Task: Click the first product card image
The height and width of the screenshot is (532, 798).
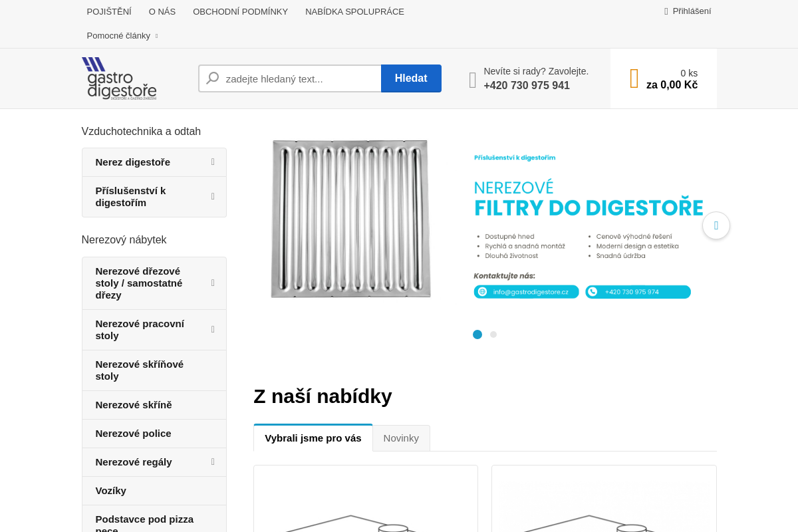Action: [366, 499]
